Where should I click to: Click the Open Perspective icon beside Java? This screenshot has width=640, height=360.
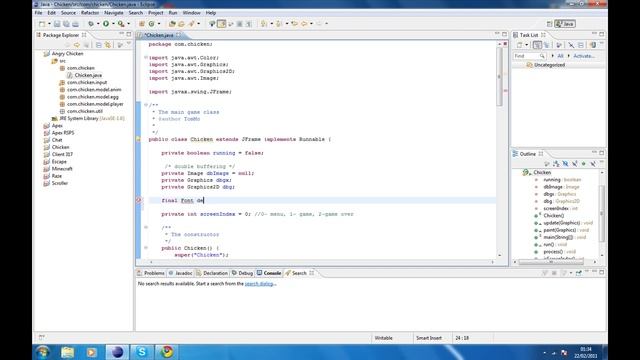pos(549,24)
